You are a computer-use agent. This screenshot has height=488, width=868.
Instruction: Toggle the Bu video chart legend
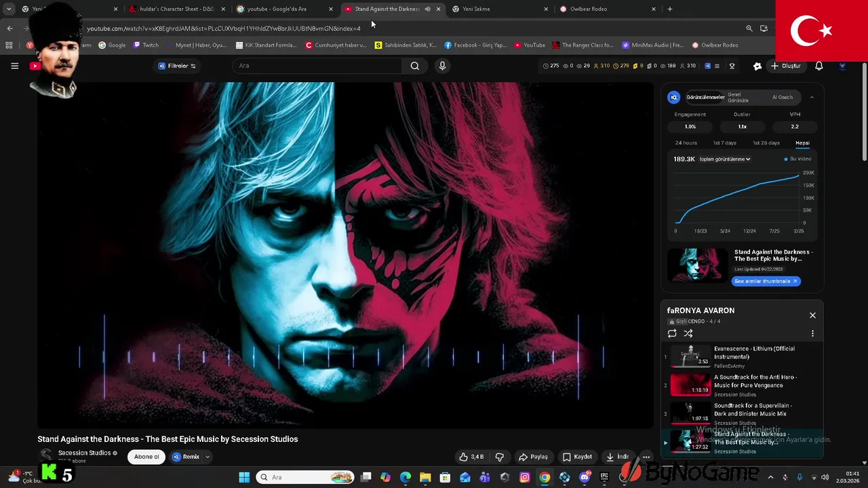tap(797, 159)
